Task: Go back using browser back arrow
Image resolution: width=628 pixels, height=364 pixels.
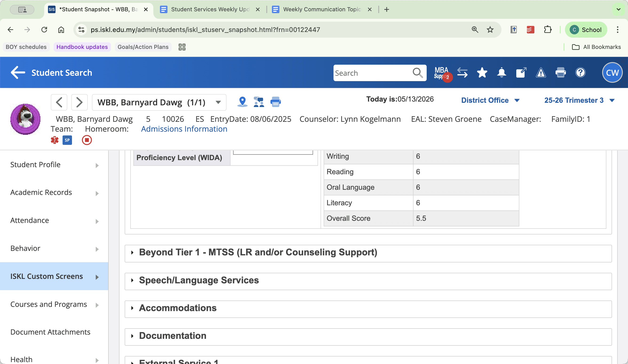Action: coord(10,30)
